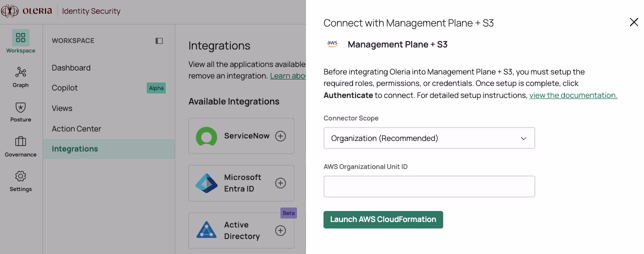
Task: Add Active Directory integration plus icon
Action: pos(280,230)
